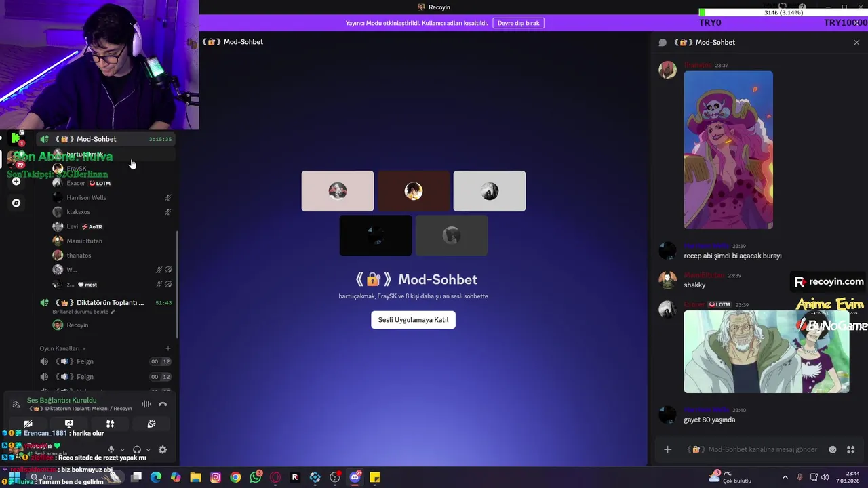
Task: Open Discord from the taskbar
Action: 355,477
